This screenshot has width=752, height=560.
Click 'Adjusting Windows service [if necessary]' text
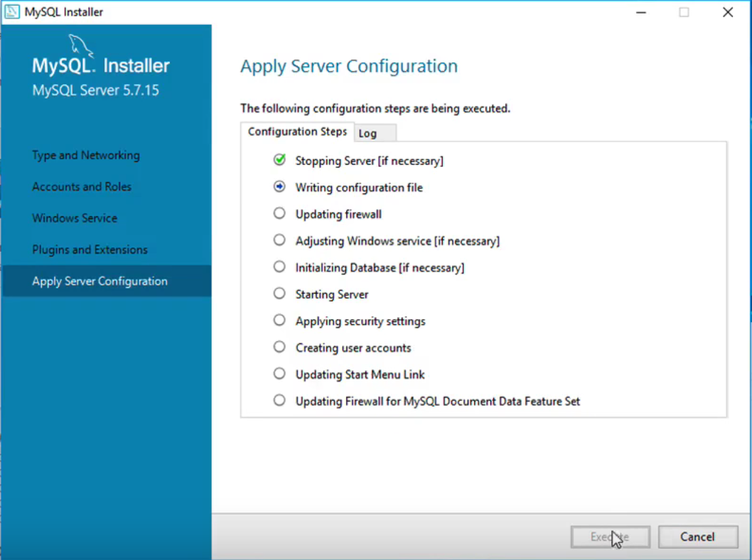[x=397, y=241]
